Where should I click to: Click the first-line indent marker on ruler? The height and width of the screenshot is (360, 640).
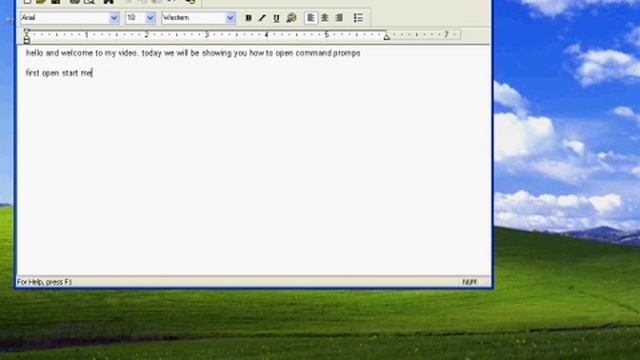coord(27,31)
